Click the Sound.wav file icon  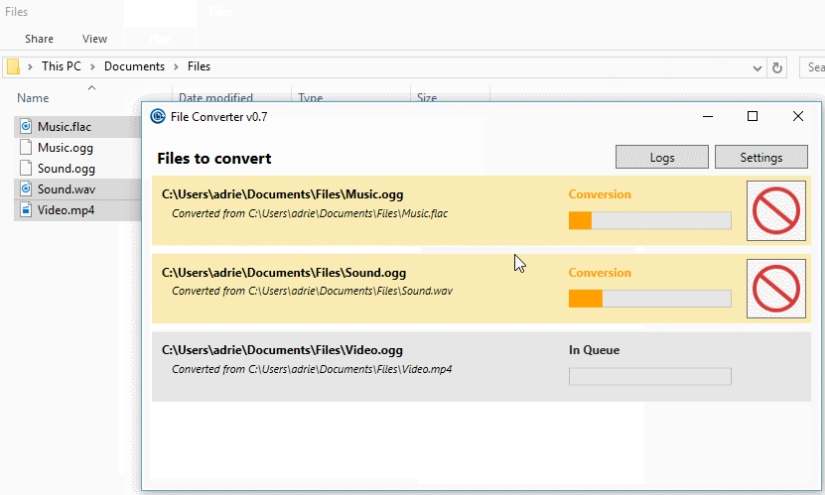tap(25, 189)
